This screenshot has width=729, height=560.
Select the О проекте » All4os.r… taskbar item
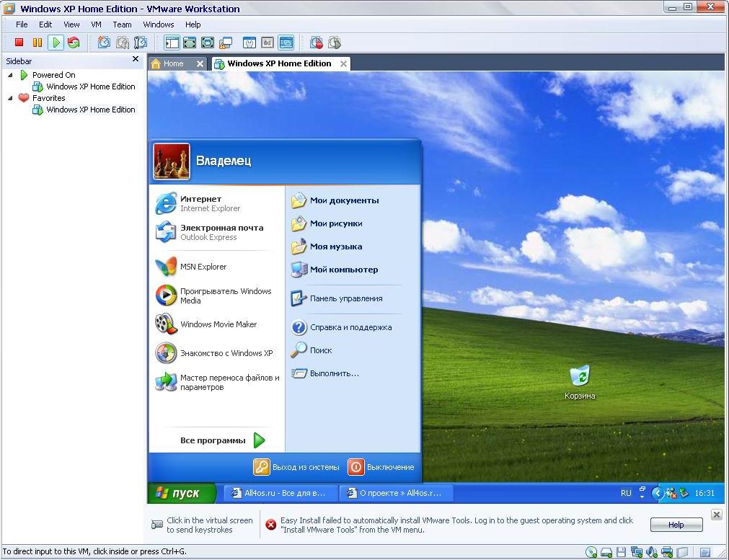(x=396, y=493)
